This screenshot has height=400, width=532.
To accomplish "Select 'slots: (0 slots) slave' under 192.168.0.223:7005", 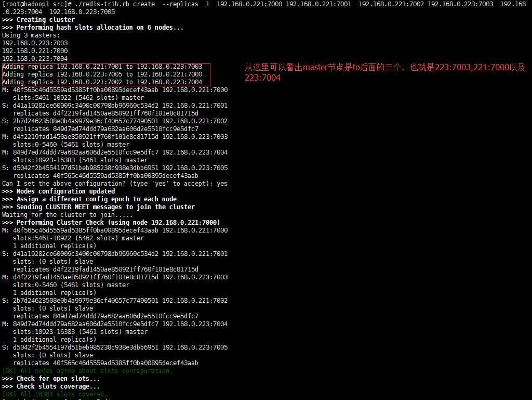I will (x=53, y=355).
